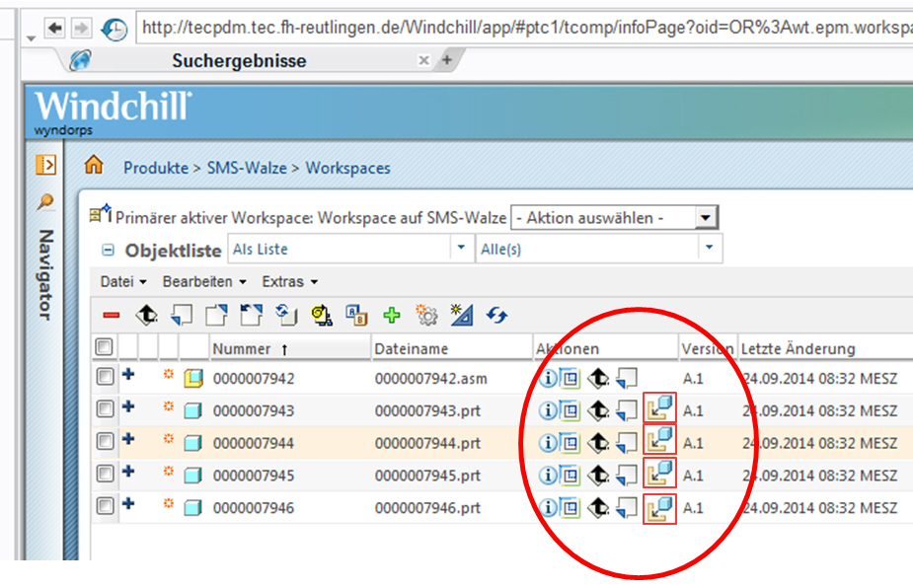Follow the SMS-Walze breadcrumb link
The height and width of the screenshot is (588, 913).
pyautogui.click(x=247, y=169)
